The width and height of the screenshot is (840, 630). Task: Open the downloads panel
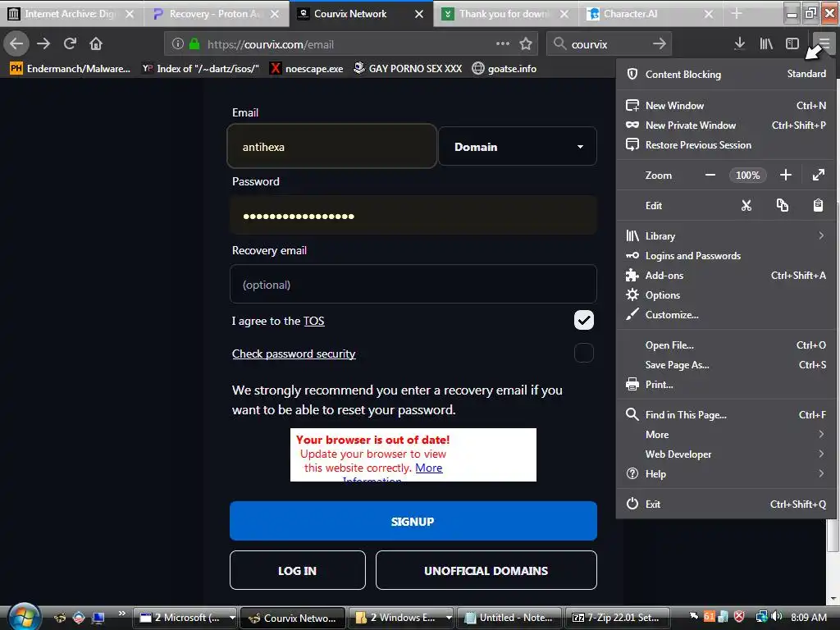739,43
